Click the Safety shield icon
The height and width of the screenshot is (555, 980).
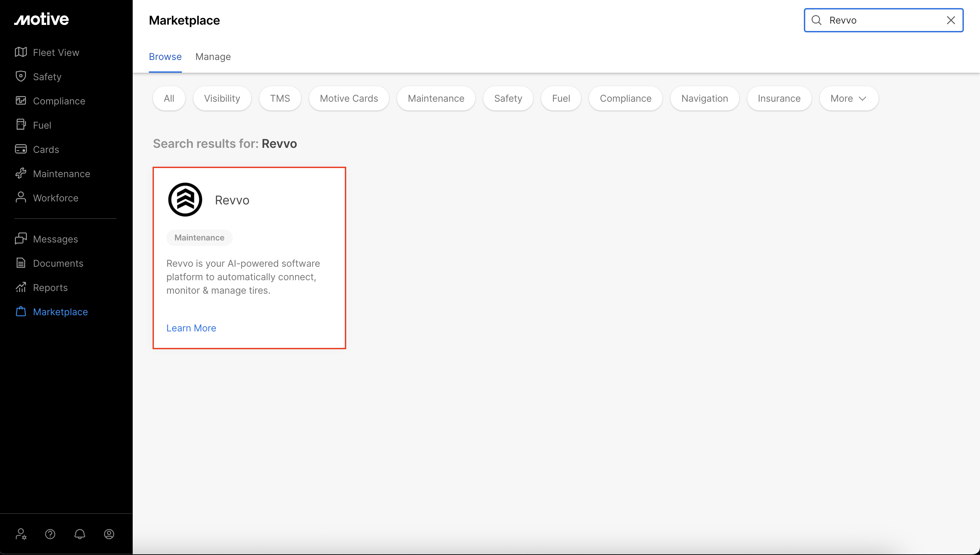tap(21, 76)
